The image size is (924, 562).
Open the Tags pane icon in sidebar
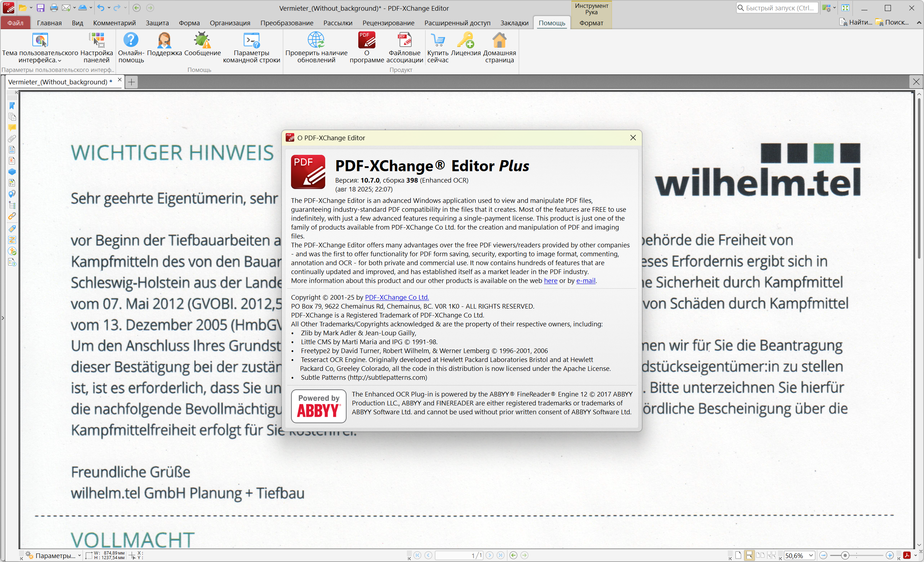point(12,229)
